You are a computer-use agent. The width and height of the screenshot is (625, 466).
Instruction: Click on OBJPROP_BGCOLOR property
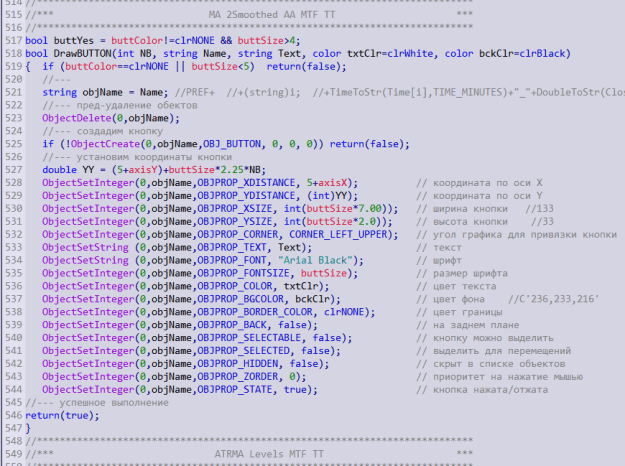(x=241, y=299)
